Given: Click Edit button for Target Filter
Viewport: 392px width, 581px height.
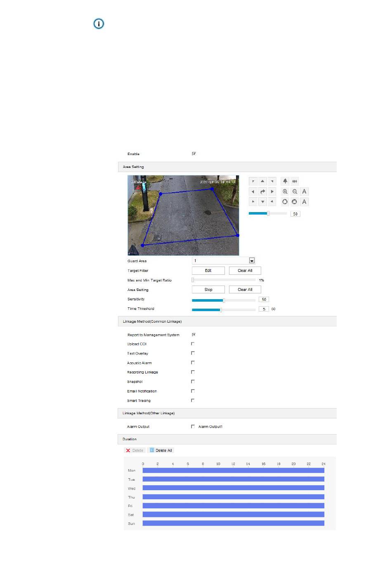Looking at the screenshot, I should click(208, 271).
